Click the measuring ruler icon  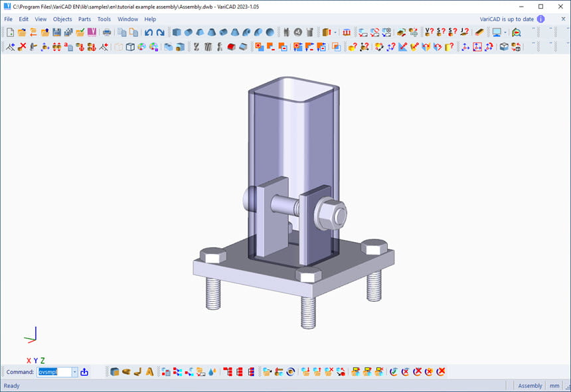479,33
